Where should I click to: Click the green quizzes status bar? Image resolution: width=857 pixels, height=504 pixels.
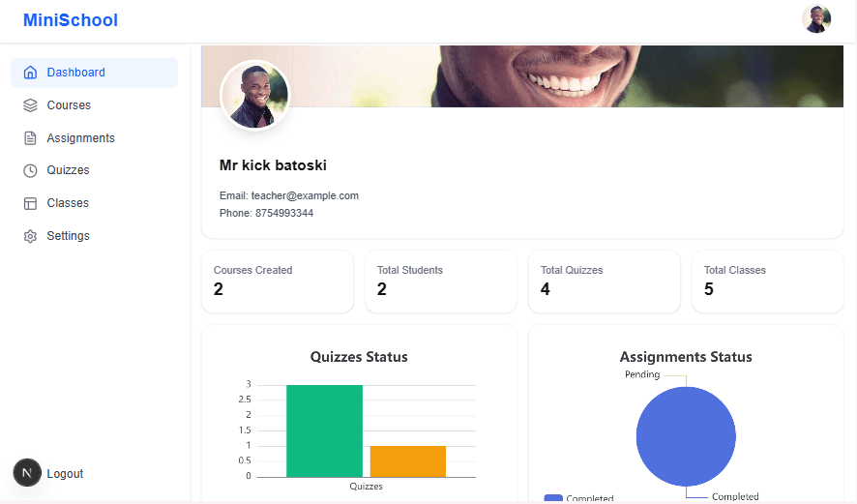pos(324,430)
